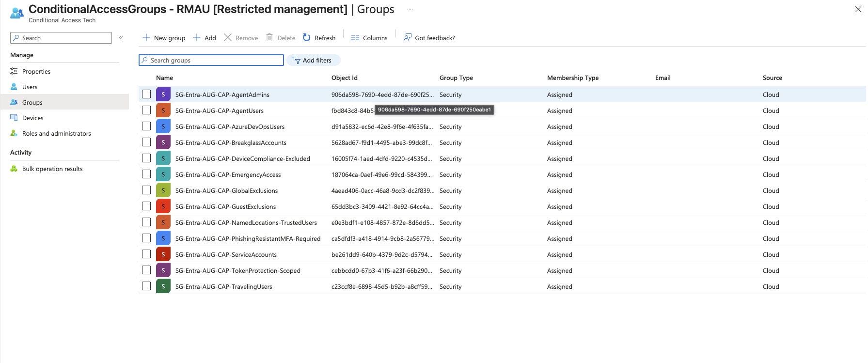Click the Add filters button
This screenshot has height=363, width=868.
click(314, 60)
